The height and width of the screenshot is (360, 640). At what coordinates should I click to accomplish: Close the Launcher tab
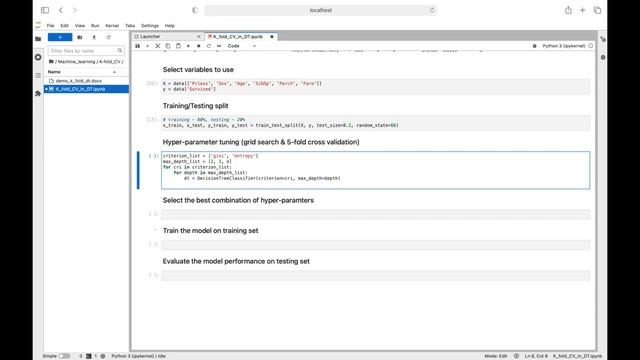[x=199, y=37]
